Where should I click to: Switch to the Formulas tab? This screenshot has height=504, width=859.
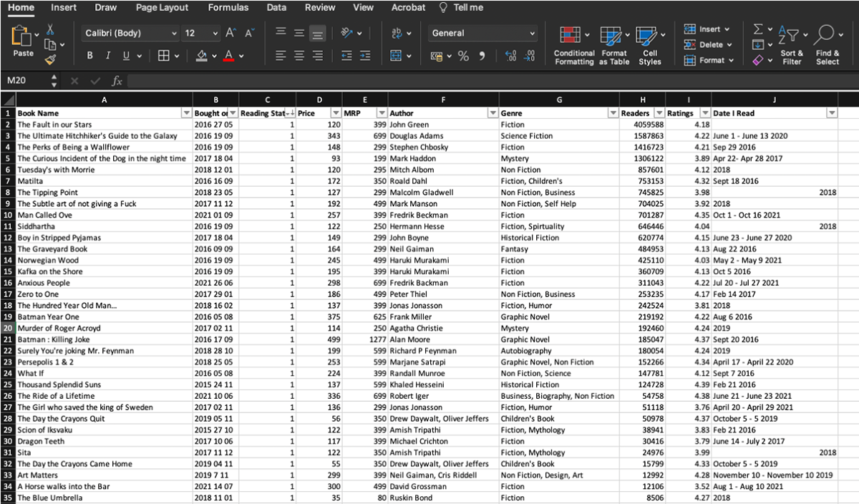(x=228, y=7)
